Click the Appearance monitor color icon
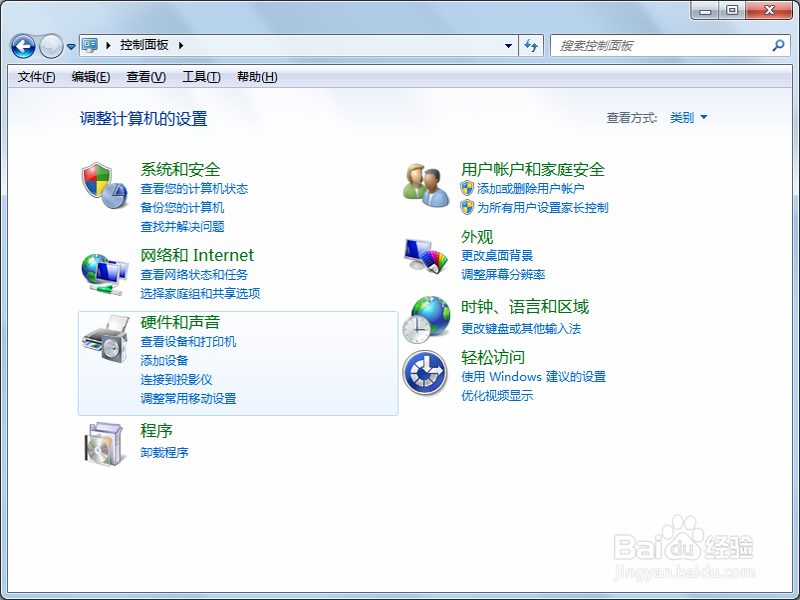800x600 pixels. point(426,256)
